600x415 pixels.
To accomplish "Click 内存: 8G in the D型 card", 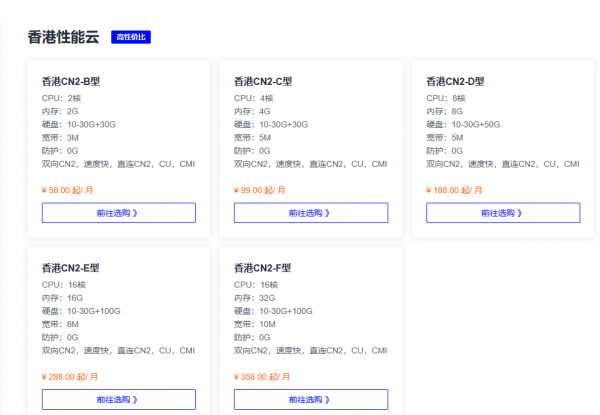I will click(x=445, y=111).
